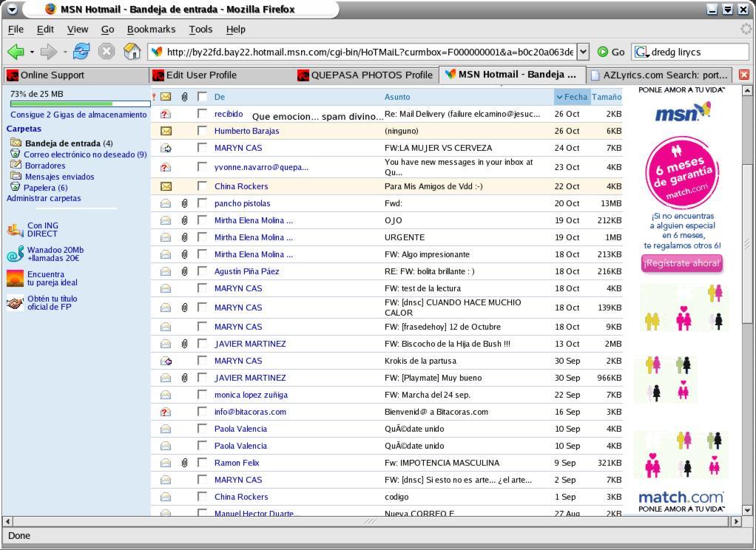
Task: Click the replied envelope icon for Krokis de la partusa
Action: pyautogui.click(x=166, y=361)
